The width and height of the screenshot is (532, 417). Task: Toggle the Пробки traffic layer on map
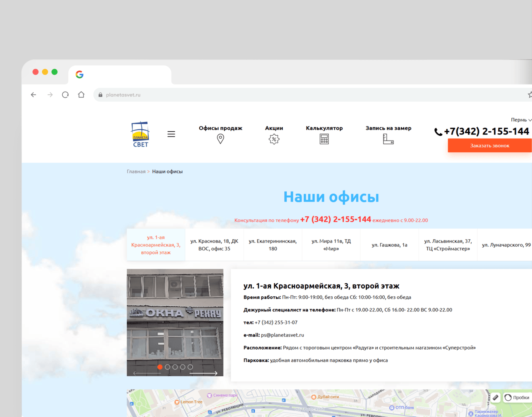click(x=517, y=398)
